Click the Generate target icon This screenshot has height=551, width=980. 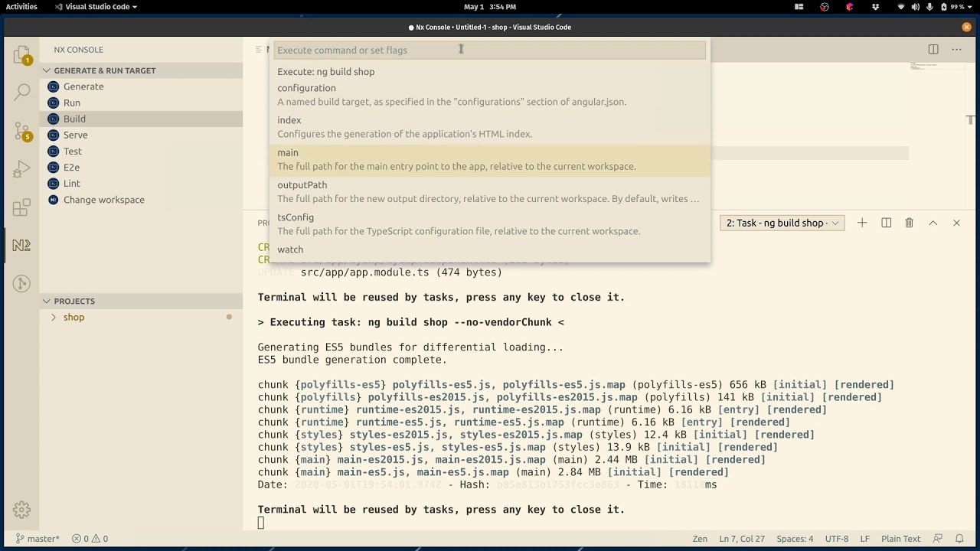click(x=53, y=86)
